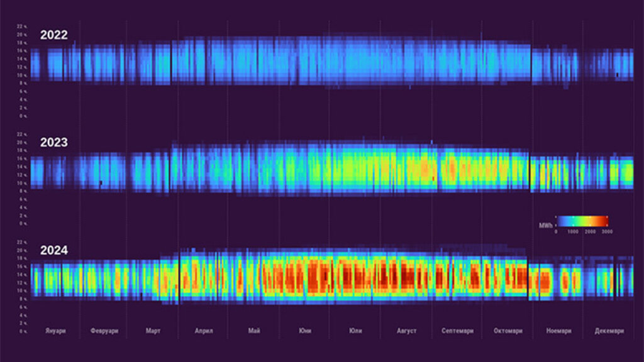Click the 2000 value on color legend

point(590,232)
